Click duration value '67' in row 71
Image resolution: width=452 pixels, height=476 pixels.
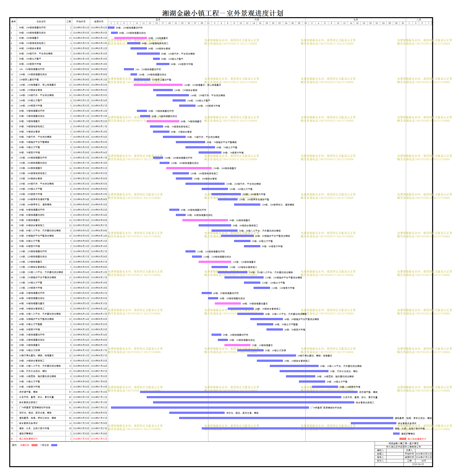click(x=70, y=392)
